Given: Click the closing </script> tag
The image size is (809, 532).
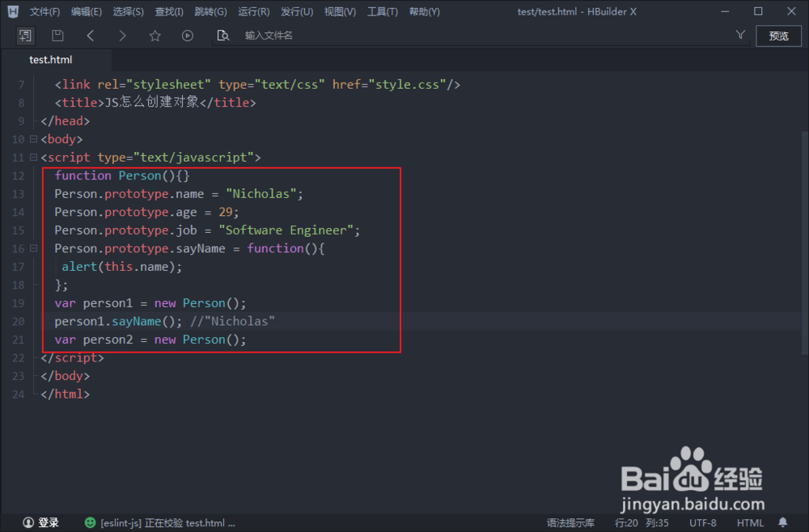Looking at the screenshot, I should click(x=72, y=357).
